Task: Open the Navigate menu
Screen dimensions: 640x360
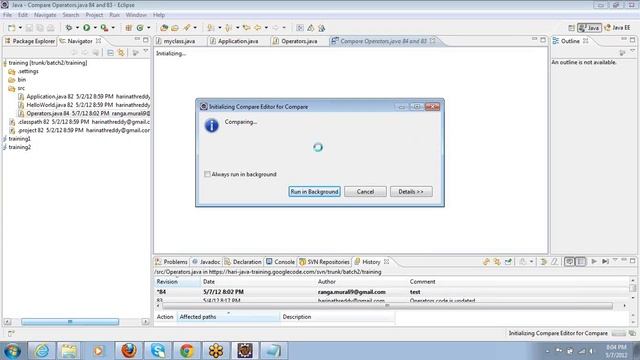Action: click(x=45, y=15)
